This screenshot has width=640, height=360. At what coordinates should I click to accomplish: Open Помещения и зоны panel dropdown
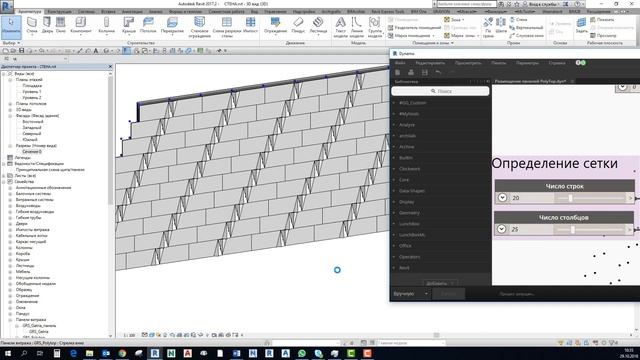tap(433, 42)
